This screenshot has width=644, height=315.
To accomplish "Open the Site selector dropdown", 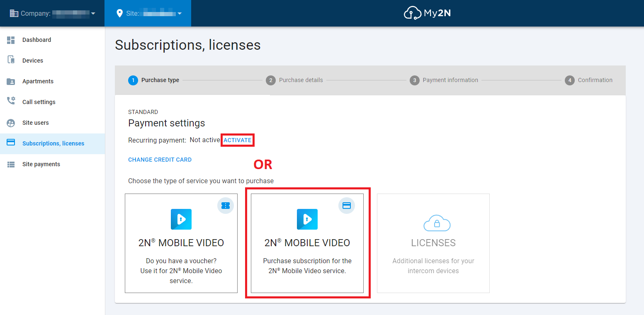I will [x=148, y=13].
